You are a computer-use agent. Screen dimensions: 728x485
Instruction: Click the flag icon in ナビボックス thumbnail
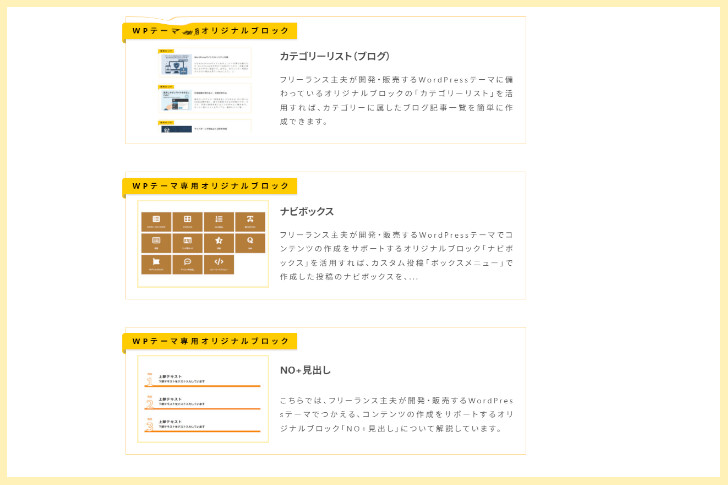[x=156, y=262]
